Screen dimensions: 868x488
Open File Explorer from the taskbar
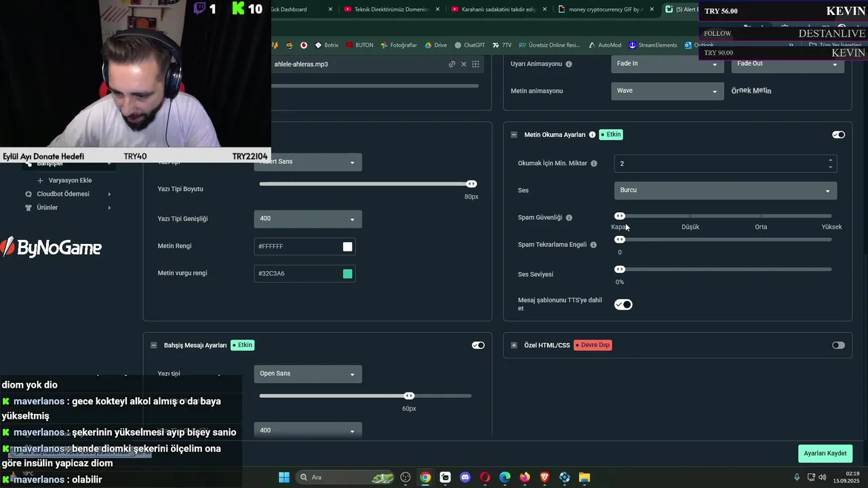point(585,477)
